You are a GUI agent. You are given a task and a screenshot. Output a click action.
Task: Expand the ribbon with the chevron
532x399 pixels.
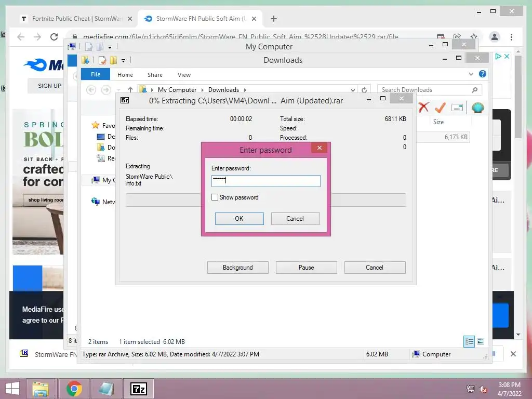click(471, 74)
